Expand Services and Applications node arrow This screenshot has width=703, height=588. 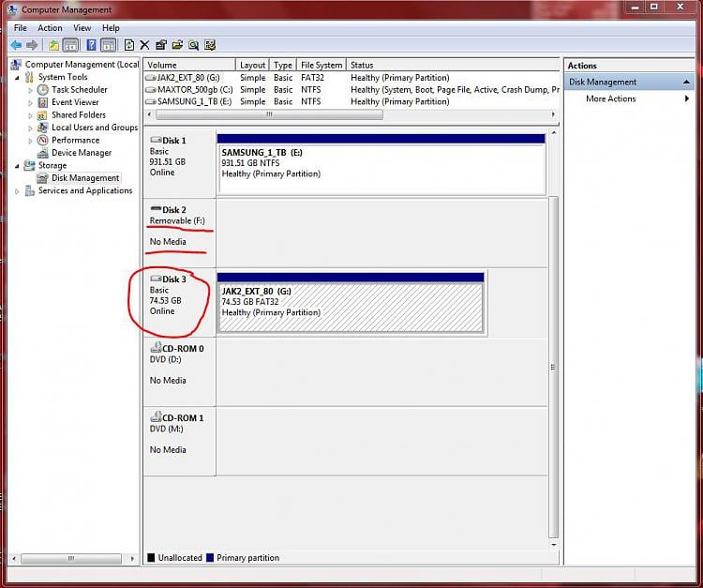(17, 191)
